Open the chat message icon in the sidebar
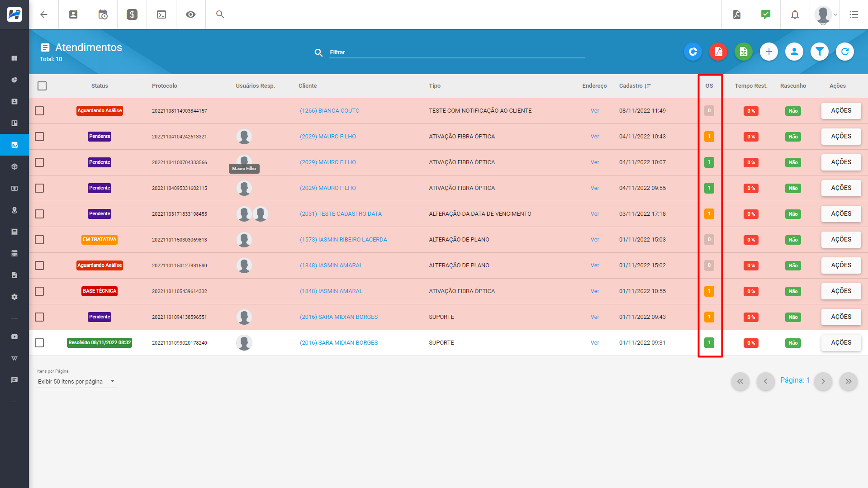868x488 pixels. click(14, 380)
